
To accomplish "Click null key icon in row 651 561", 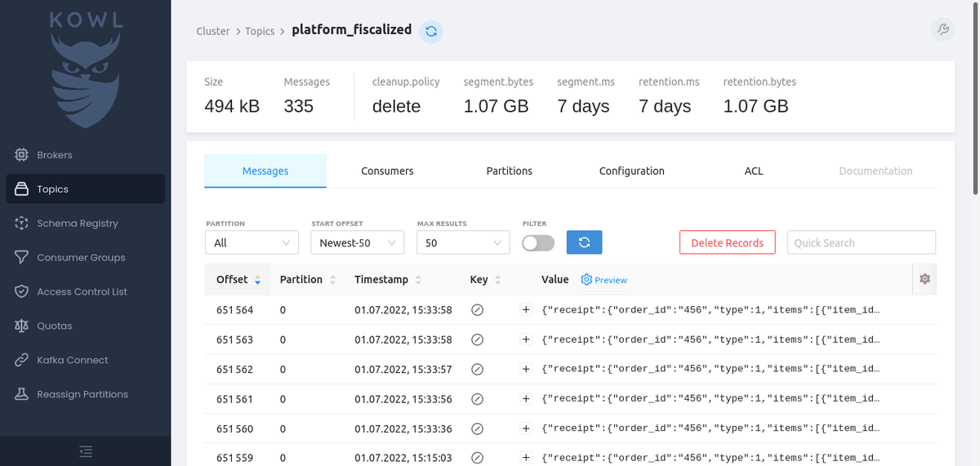I will tap(478, 399).
